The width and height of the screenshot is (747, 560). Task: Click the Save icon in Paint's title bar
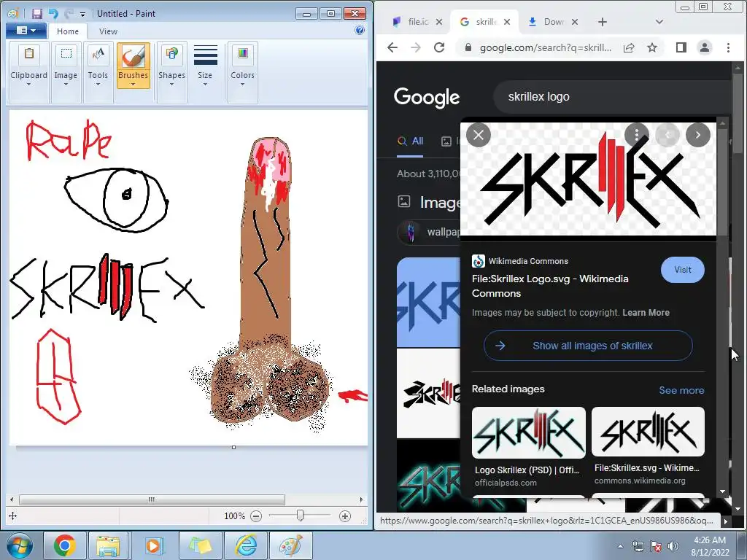[36, 14]
